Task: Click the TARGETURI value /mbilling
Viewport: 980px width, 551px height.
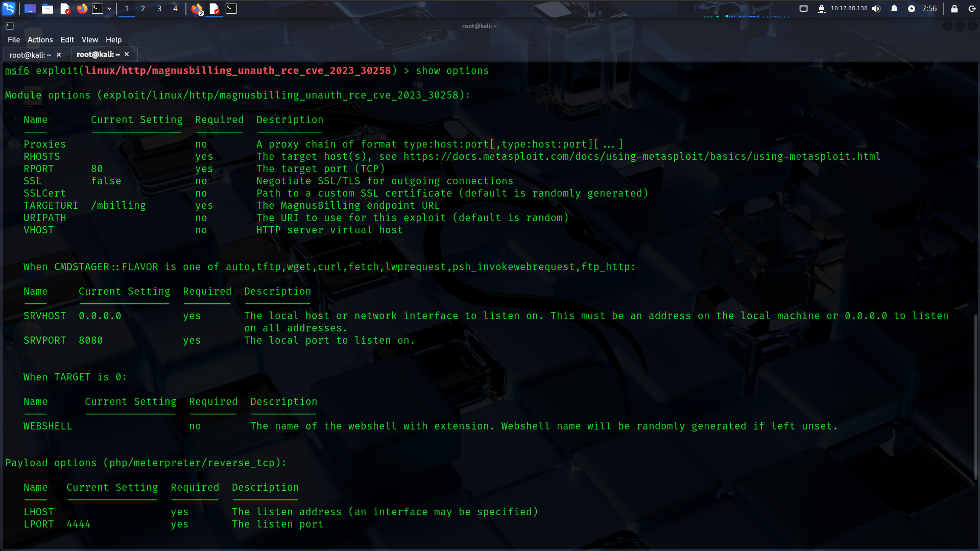Action: coord(118,206)
